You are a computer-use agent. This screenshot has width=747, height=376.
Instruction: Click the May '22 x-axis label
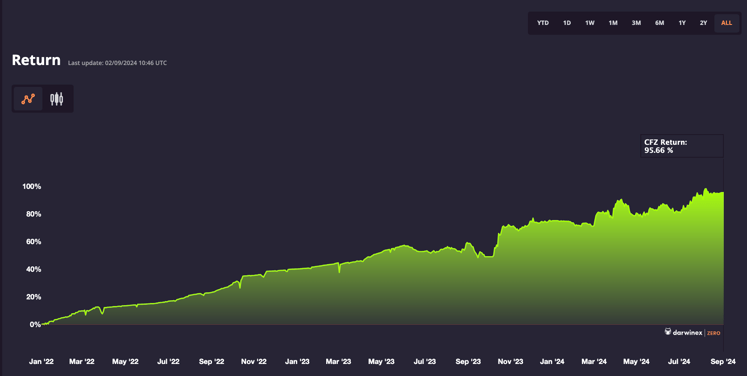[x=125, y=362]
